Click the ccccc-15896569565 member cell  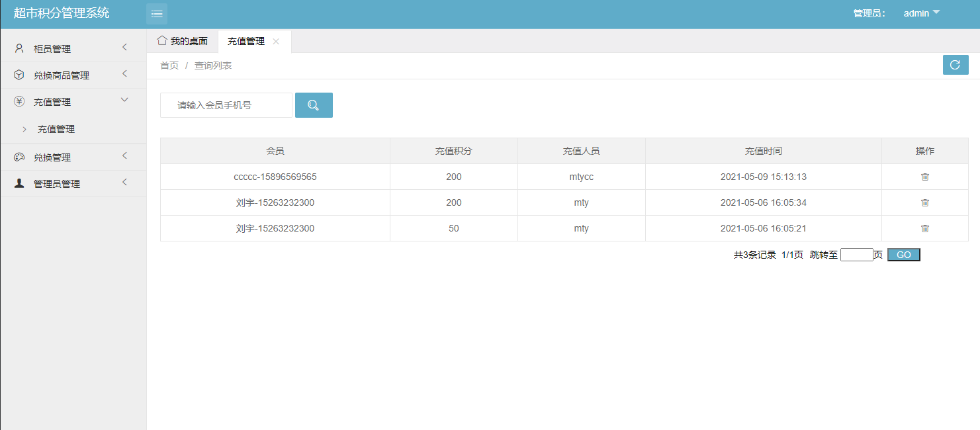click(275, 177)
